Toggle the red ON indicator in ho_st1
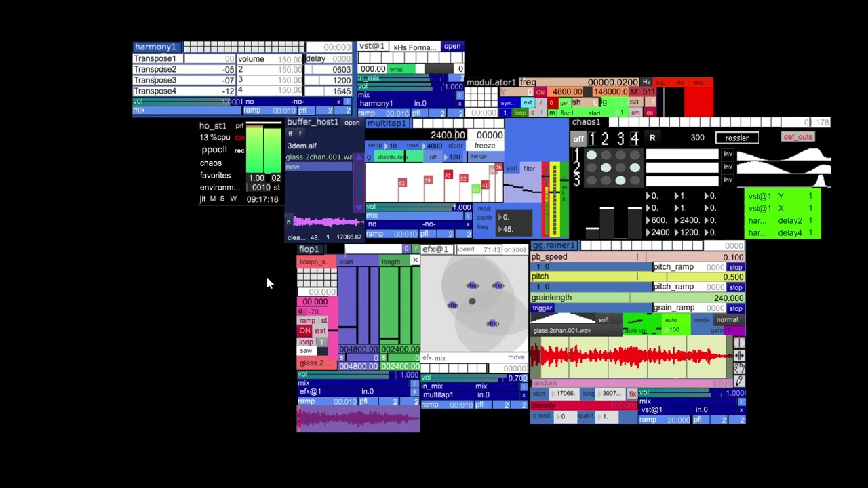 239,138
